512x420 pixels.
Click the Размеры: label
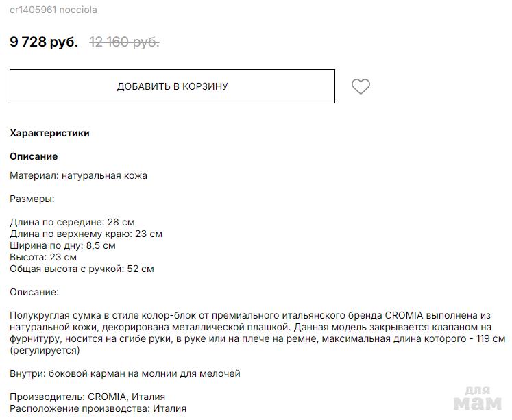coord(32,199)
